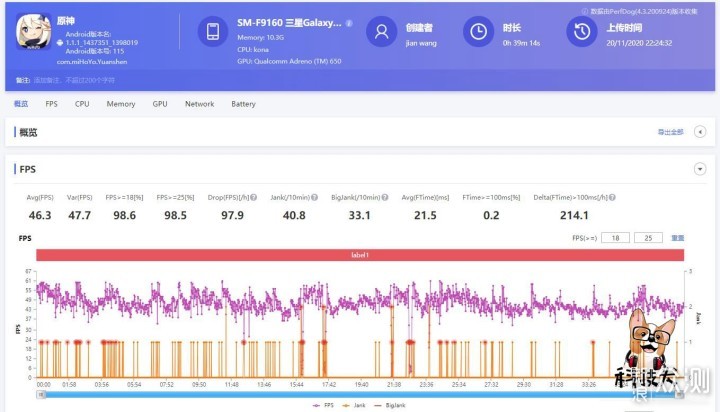Open the GPU tab
The width and height of the screenshot is (720, 412).
pos(160,104)
